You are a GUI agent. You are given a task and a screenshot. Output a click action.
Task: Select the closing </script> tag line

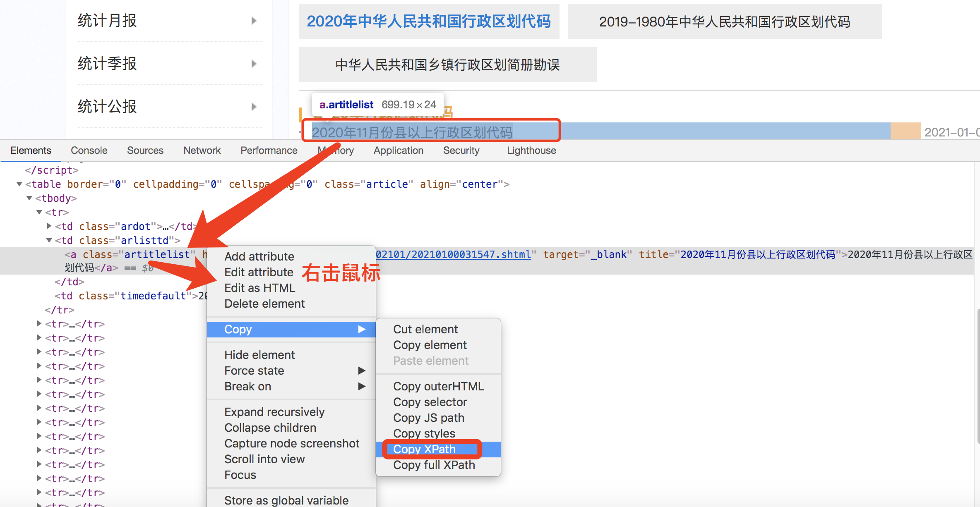tap(51, 170)
